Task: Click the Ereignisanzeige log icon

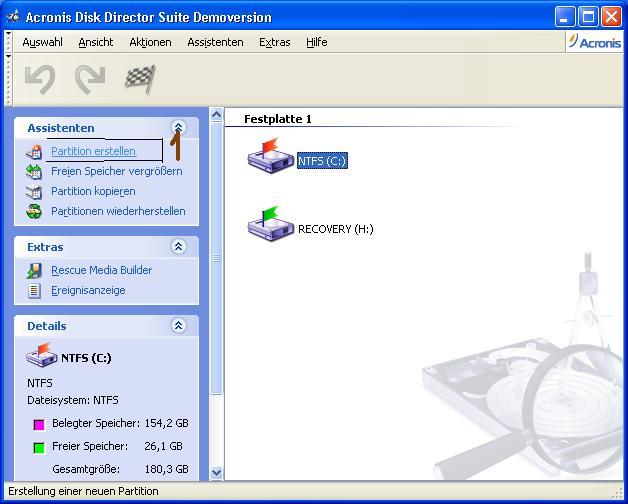Action: tap(34, 290)
